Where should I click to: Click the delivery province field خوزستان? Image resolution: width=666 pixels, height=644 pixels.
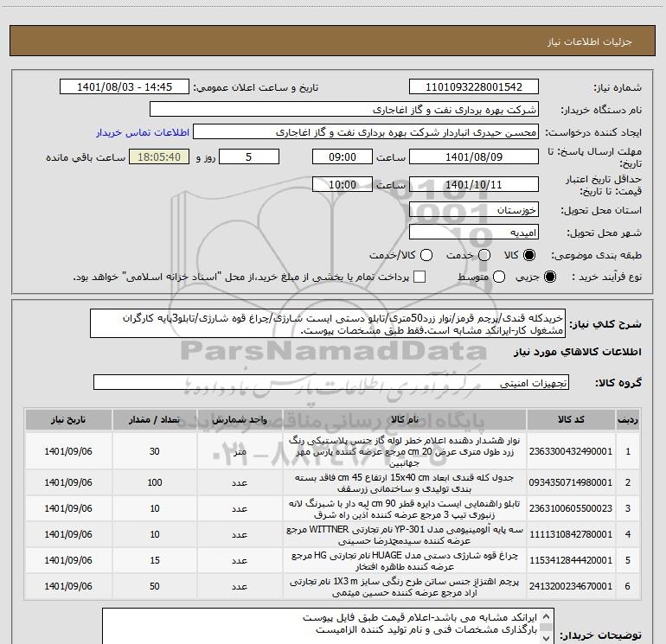[474, 210]
